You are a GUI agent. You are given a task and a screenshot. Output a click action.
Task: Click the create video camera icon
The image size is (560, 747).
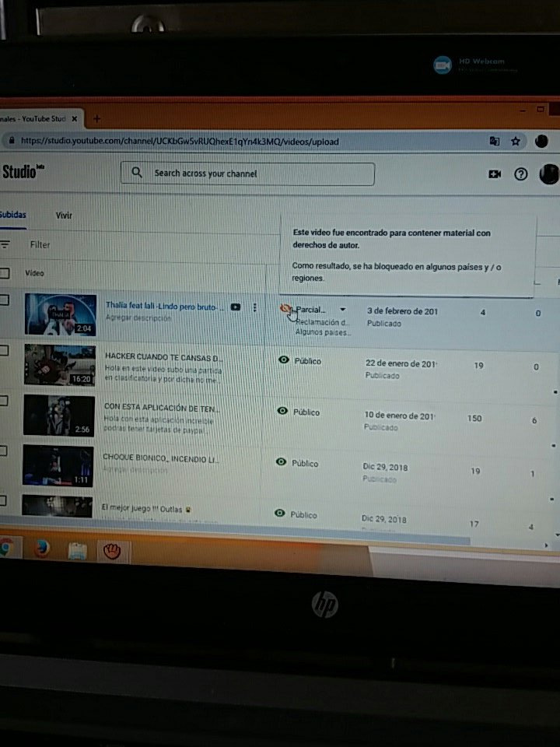[x=495, y=174]
